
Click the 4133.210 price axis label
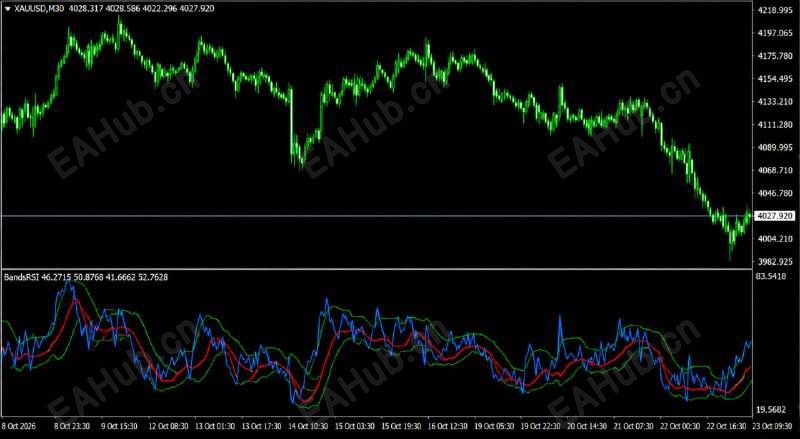pyautogui.click(x=776, y=102)
